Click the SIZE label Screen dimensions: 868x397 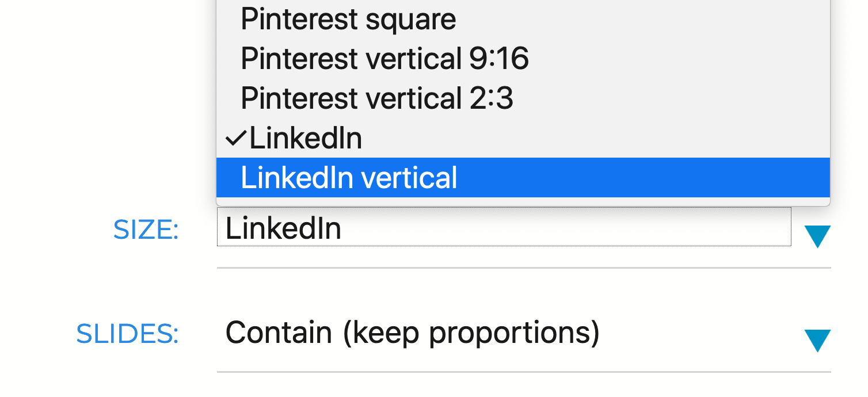(146, 230)
